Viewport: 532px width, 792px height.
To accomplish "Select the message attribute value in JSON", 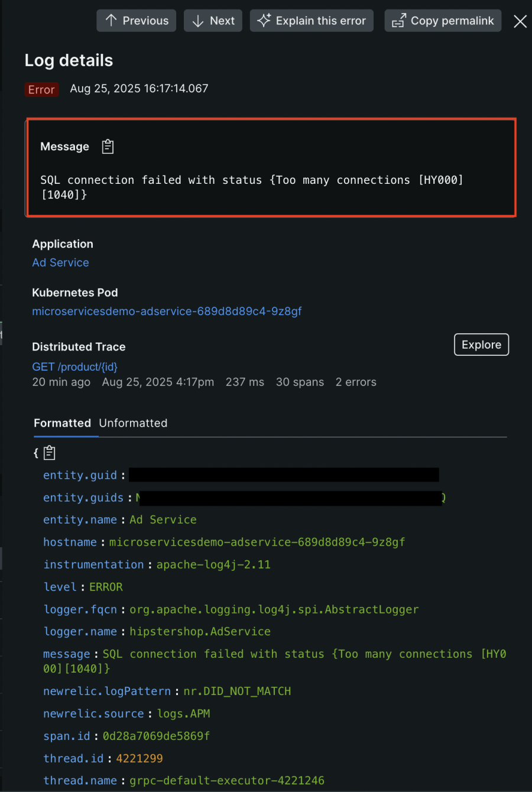I will (274, 661).
